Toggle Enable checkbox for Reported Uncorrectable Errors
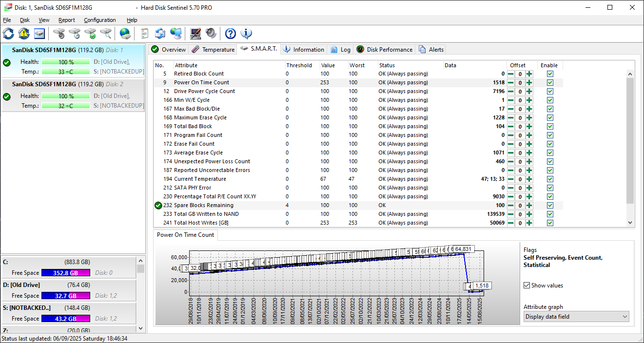 point(550,171)
